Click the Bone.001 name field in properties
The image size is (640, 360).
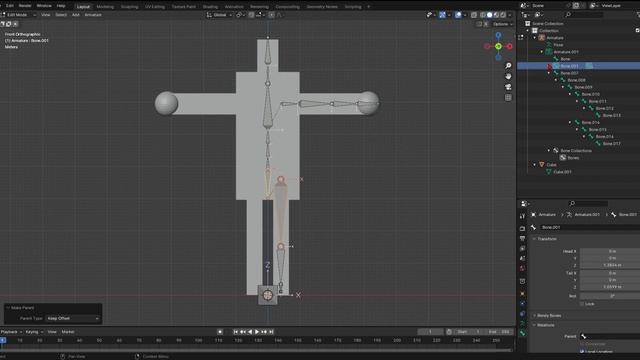pos(590,227)
